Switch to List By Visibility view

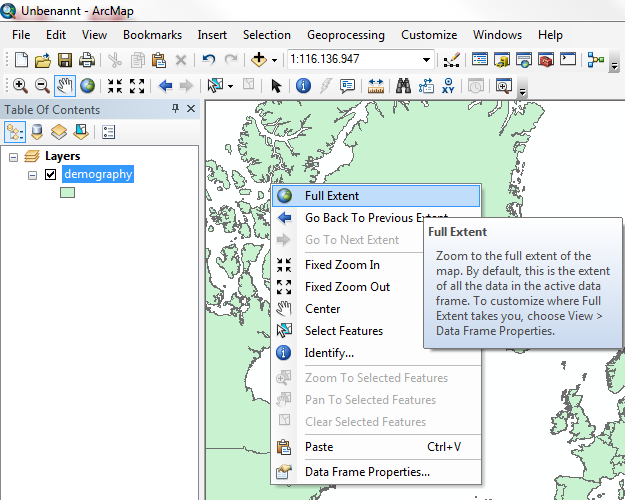[x=59, y=132]
